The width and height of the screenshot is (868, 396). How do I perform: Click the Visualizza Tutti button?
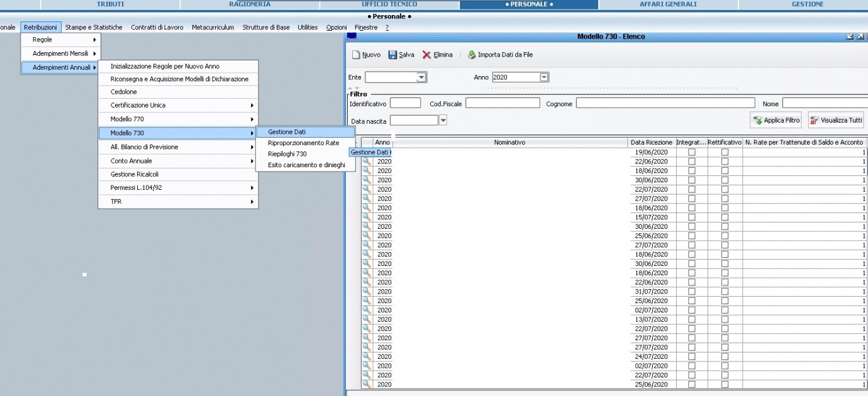point(836,120)
